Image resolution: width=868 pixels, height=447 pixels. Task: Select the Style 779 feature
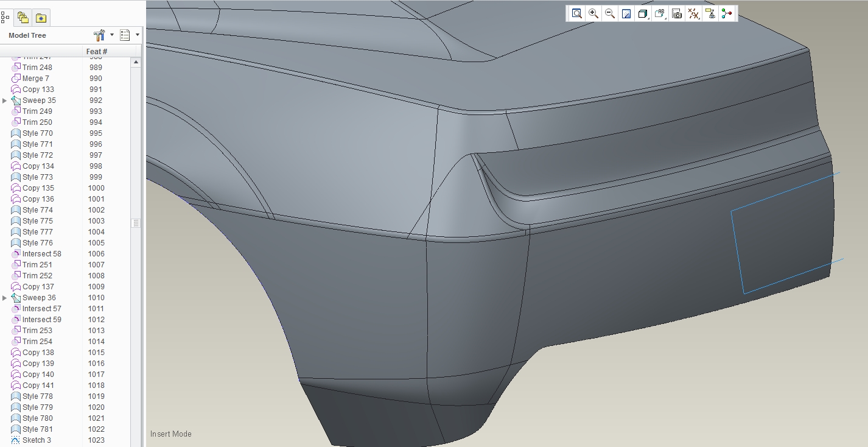coord(32,407)
